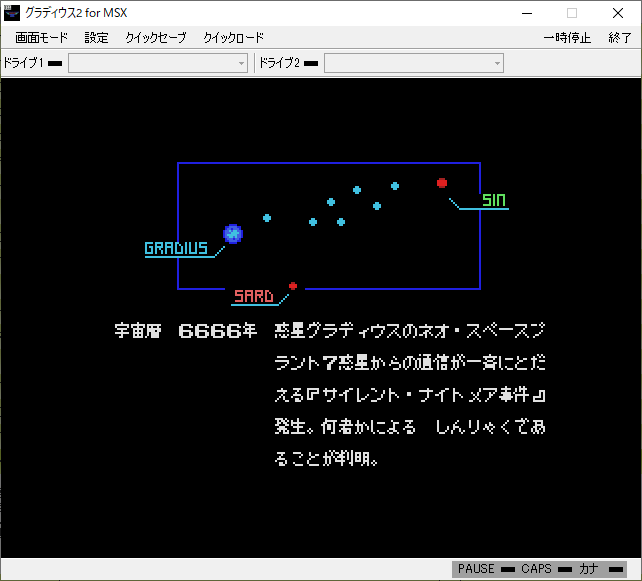Close the emulator window
Viewport: 642px width, 581px height.
pyautogui.click(x=618, y=13)
